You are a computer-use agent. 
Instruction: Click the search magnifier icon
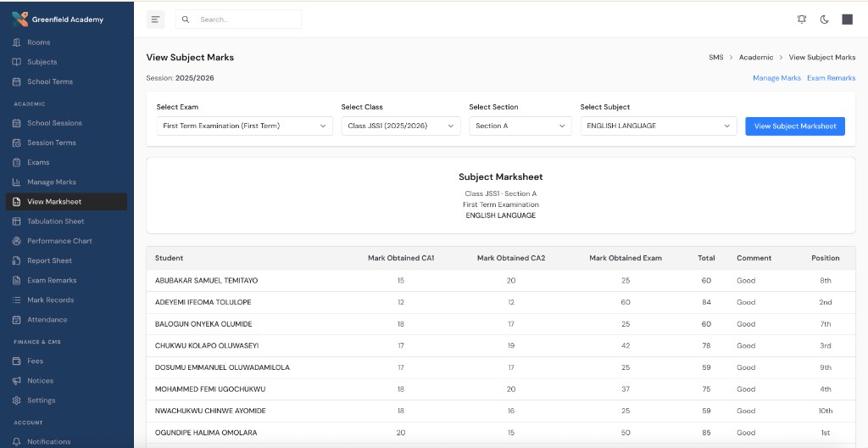click(x=186, y=20)
